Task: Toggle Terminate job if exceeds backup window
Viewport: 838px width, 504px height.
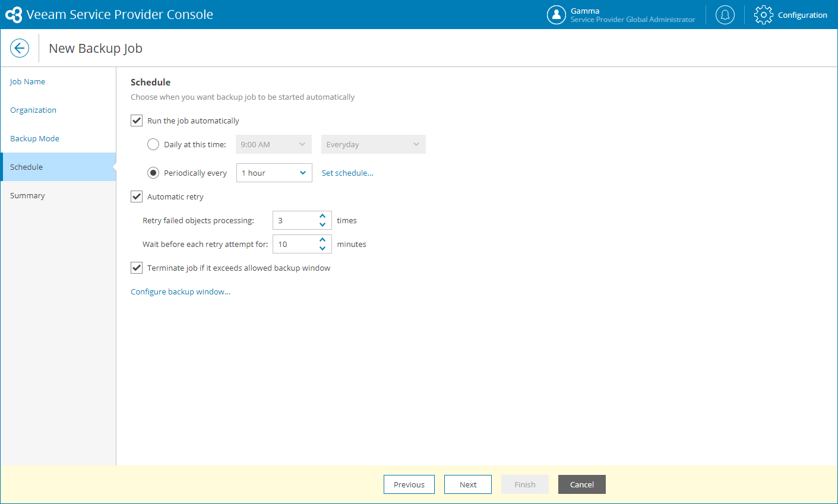Action: pyautogui.click(x=137, y=268)
